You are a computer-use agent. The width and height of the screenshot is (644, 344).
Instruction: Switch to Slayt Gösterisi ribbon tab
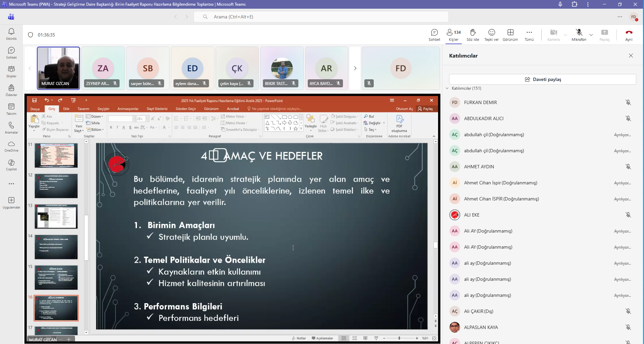pos(157,109)
